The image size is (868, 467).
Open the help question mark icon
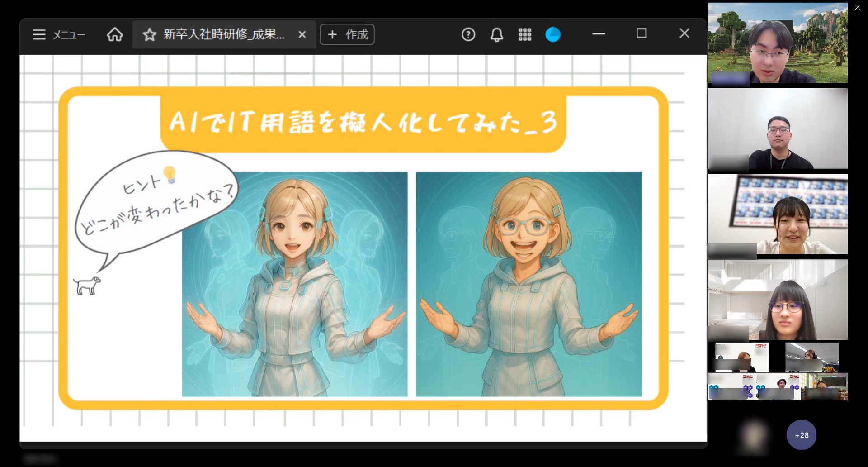(x=468, y=34)
